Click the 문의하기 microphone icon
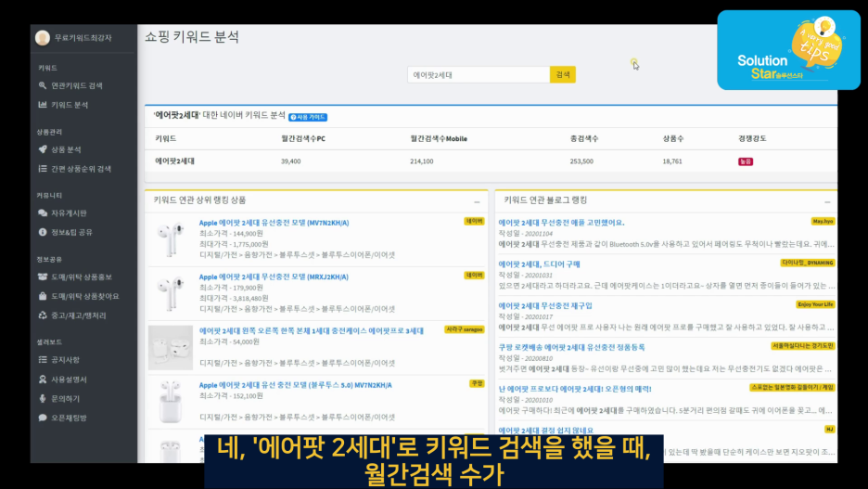The image size is (868, 489). 43,399
